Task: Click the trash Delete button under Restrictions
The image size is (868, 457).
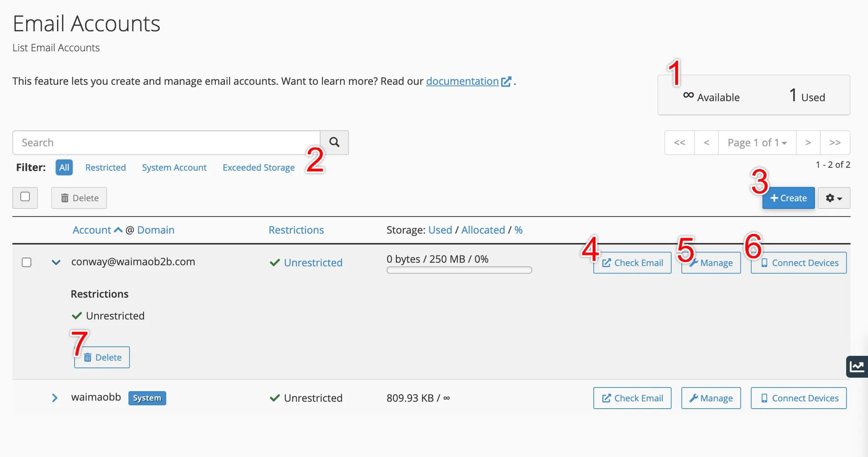Action: pos(102,357)
